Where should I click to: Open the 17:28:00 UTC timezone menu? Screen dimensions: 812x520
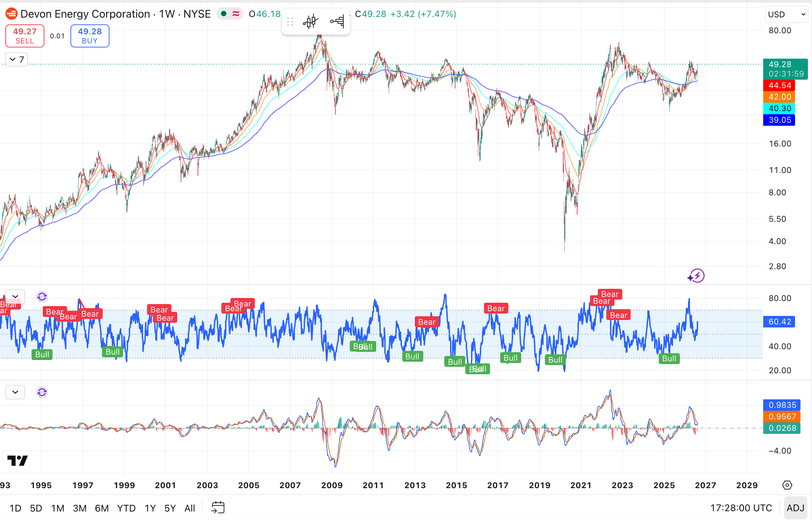741,508
